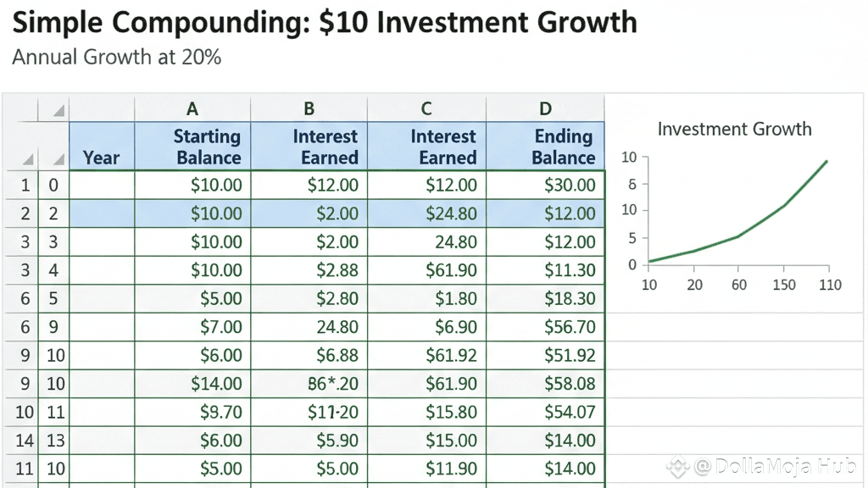Click the DollaMoja Hub watermark logo icon
The image size is (868, 488).
[x=678, y=465]
